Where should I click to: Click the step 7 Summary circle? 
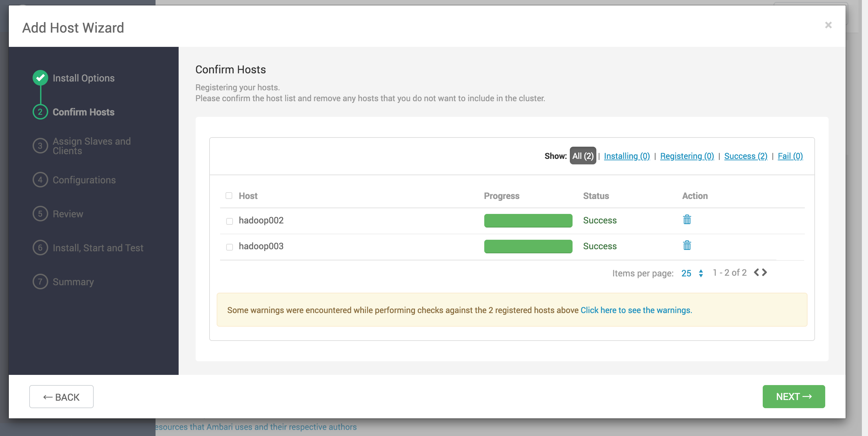point(40,281)
